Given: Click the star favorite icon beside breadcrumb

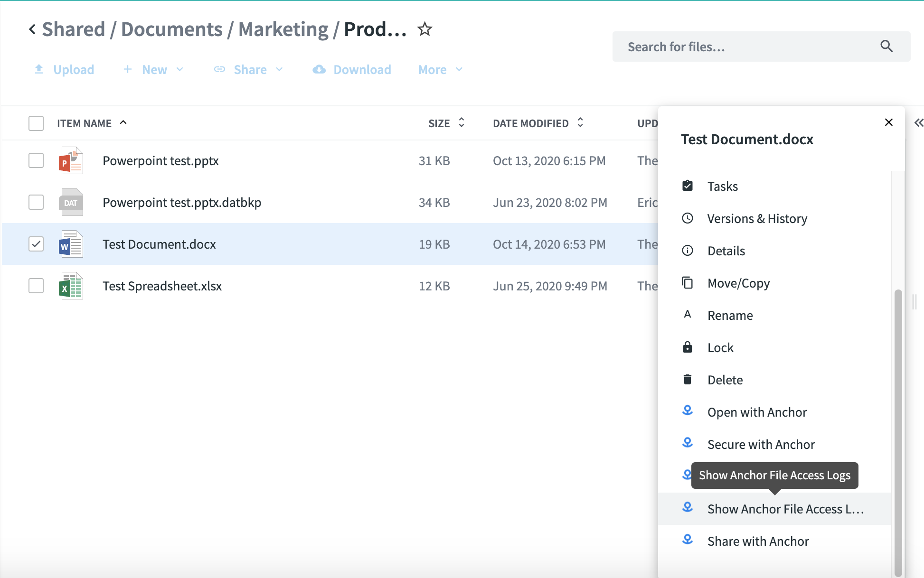Looking at the screenshot, I should click(424, 29).
